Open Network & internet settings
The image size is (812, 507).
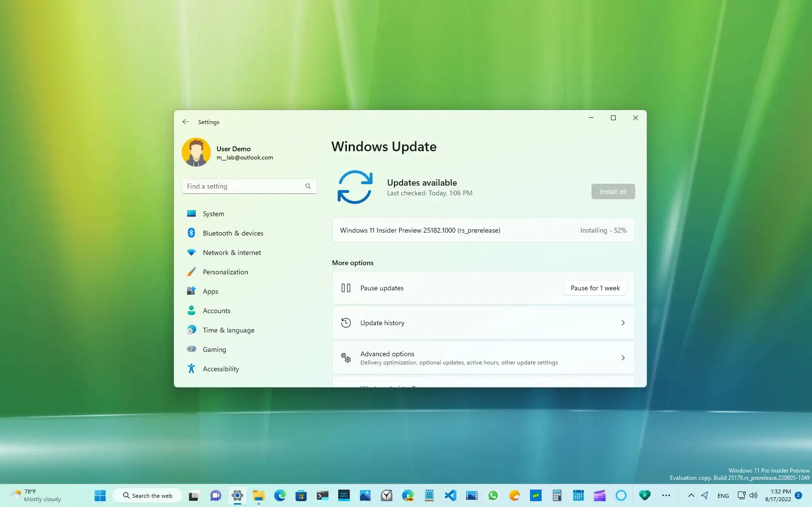tap(231, 252)
